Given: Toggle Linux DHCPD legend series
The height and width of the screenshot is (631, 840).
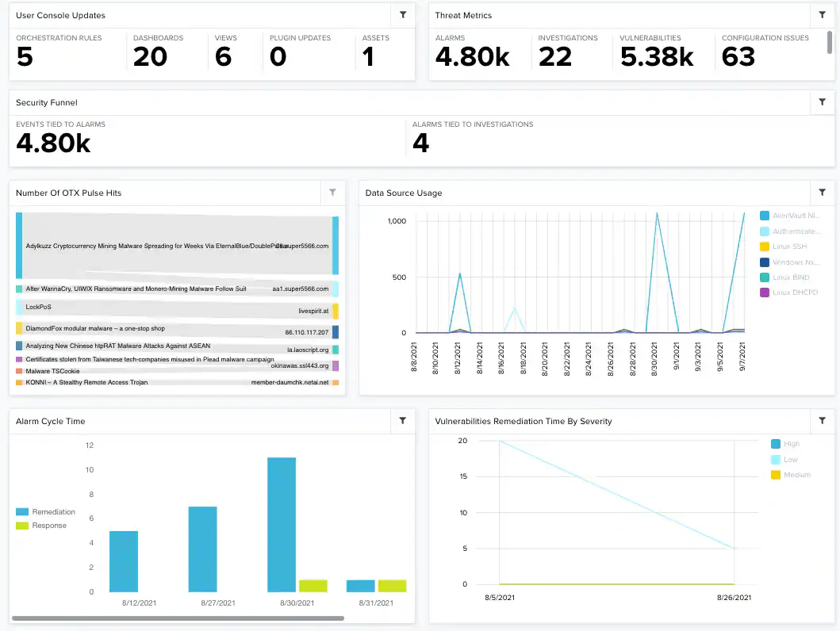Looking at the screenshot, I should pyautogui.click(x=789, y=293).
